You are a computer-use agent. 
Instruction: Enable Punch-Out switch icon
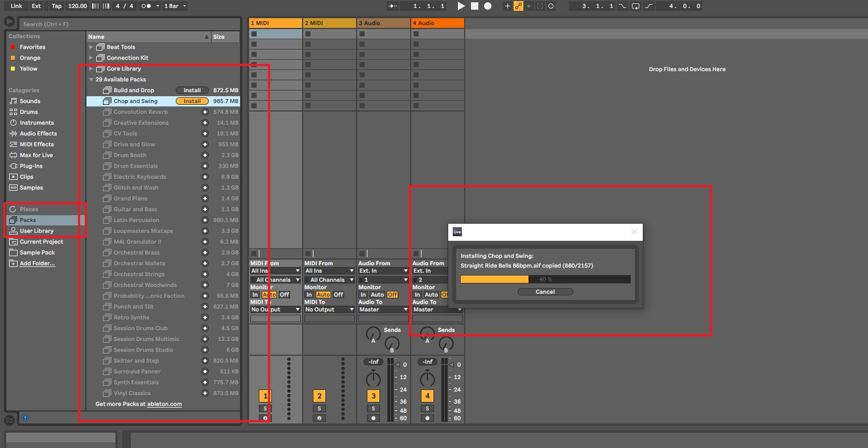point(648,6)
